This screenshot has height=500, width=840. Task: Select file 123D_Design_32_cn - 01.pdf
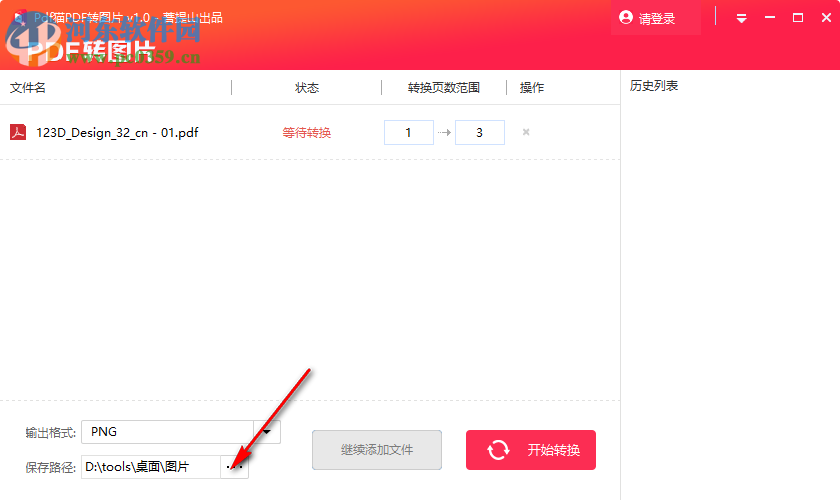click(117, 132)
